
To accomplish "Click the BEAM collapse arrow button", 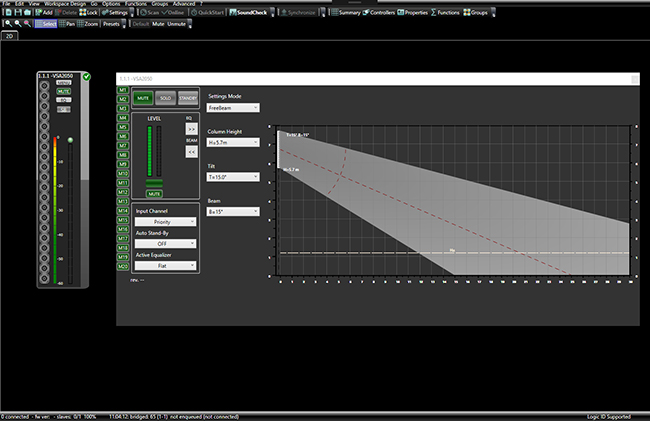I will [191, 152].
